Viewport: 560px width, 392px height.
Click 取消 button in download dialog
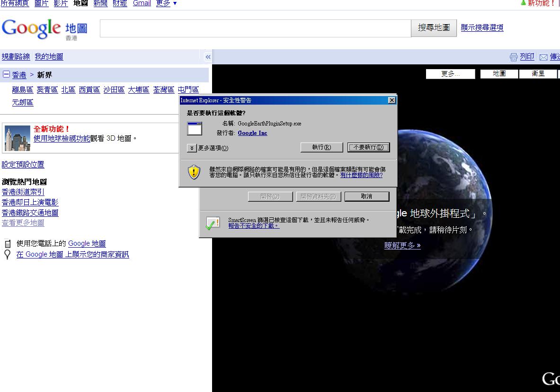click(367, 196)
